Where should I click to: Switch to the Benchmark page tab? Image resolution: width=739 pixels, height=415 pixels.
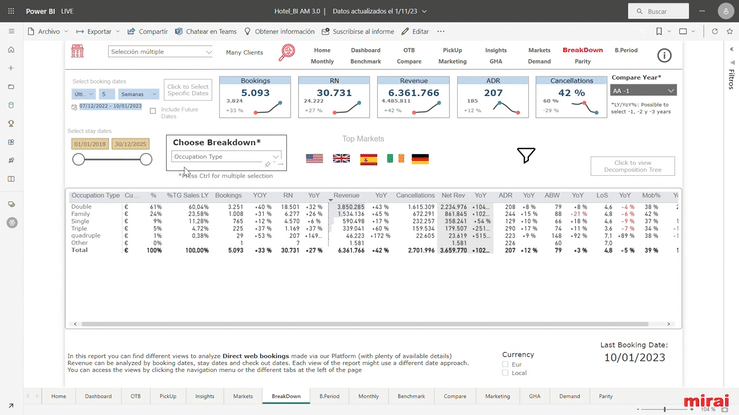pyautogui.click(x=411, y=396)
